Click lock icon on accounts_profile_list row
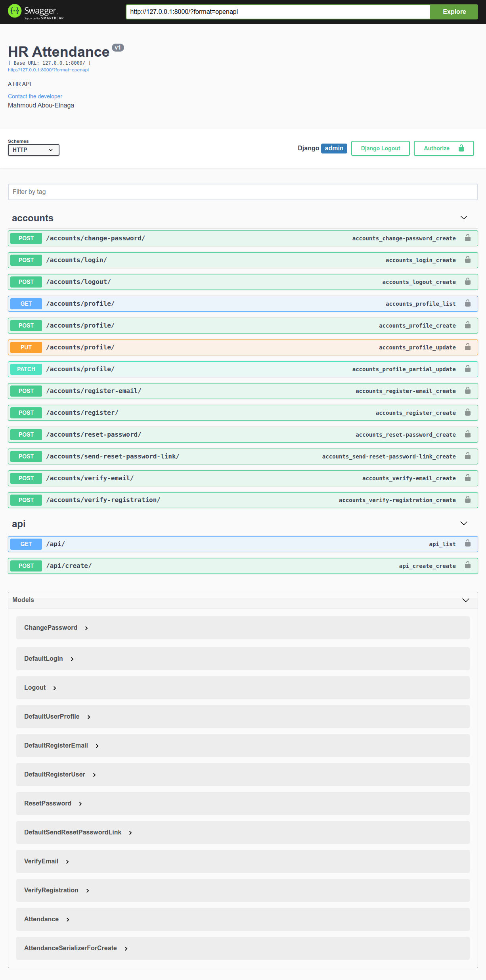Screen dimensions: 486x980 [x=468, y=303]
